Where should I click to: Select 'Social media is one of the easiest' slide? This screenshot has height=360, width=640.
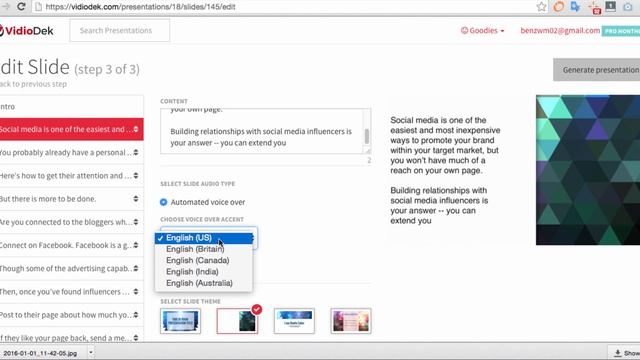[71, 129]
